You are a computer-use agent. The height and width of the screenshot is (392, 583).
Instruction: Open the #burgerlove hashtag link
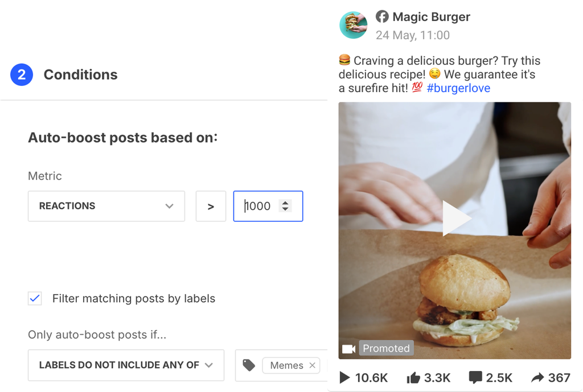tap(458, 88)
